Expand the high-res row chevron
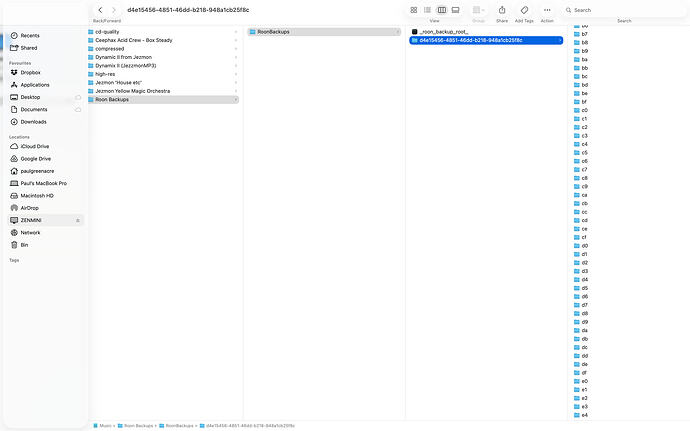Screen dimensions: 690x431 [x=236, y=74]
